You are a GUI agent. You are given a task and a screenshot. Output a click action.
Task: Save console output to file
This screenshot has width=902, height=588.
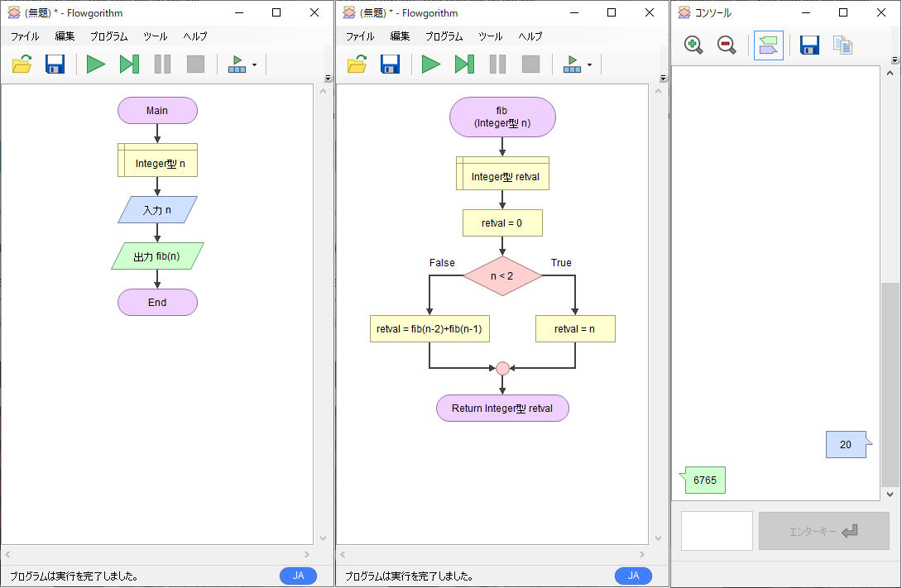809,45
